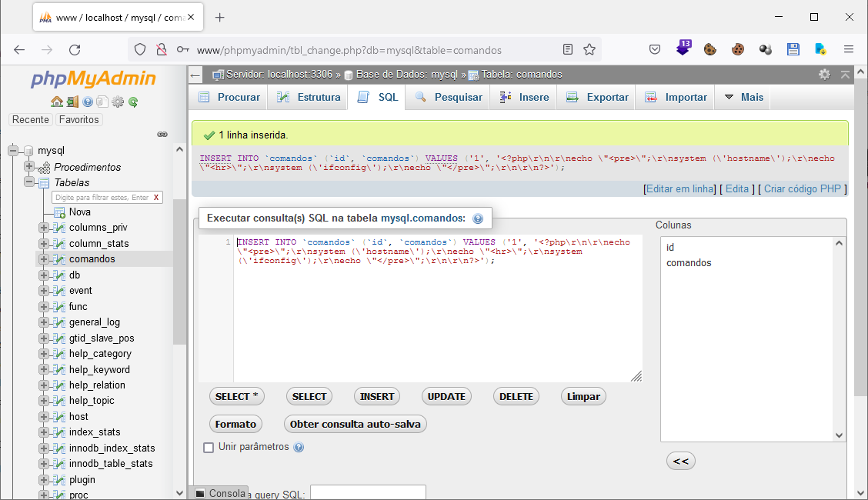Expand the comandos table node in tree
This screenshot has width=868, height=500.
[x=44, y=259]
